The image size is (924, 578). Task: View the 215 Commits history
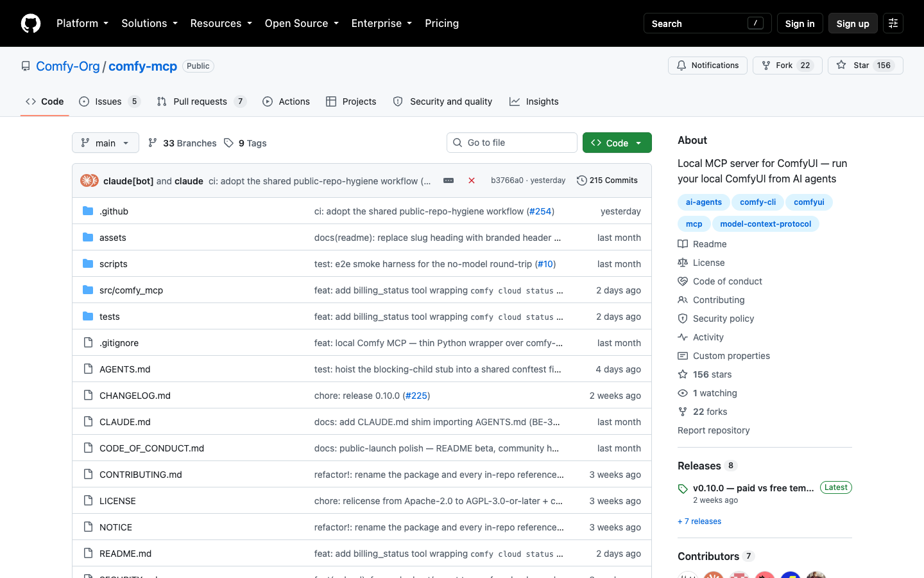pyautogui.click(x=607, y=180)
